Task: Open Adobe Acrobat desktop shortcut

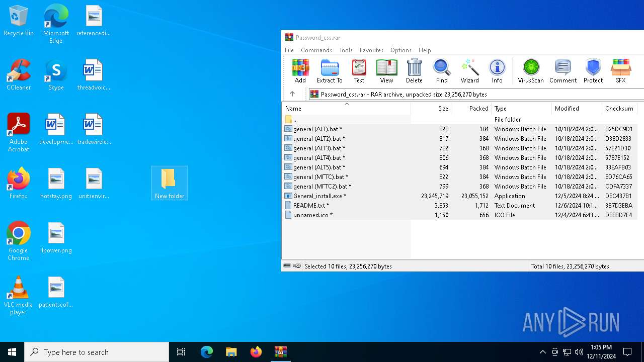Action: 19,133
